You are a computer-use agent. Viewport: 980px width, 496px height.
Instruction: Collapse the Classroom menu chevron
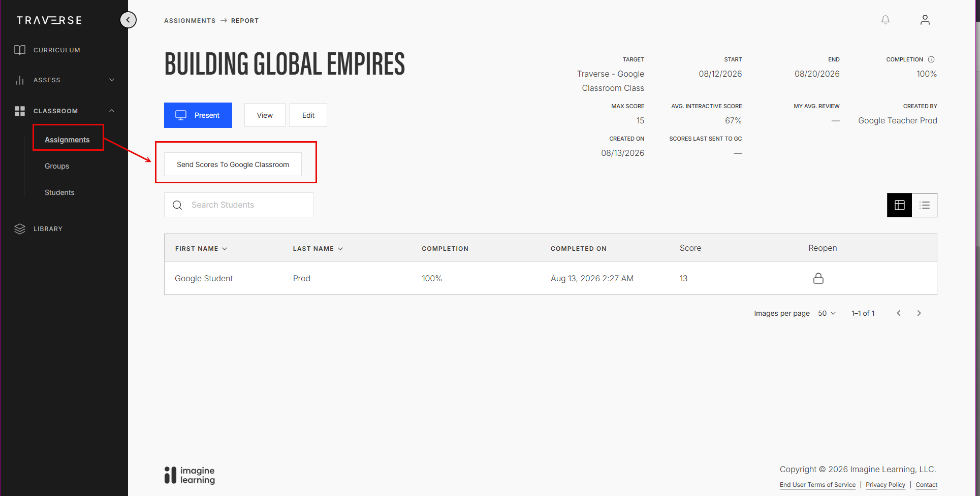click(112, 111)
